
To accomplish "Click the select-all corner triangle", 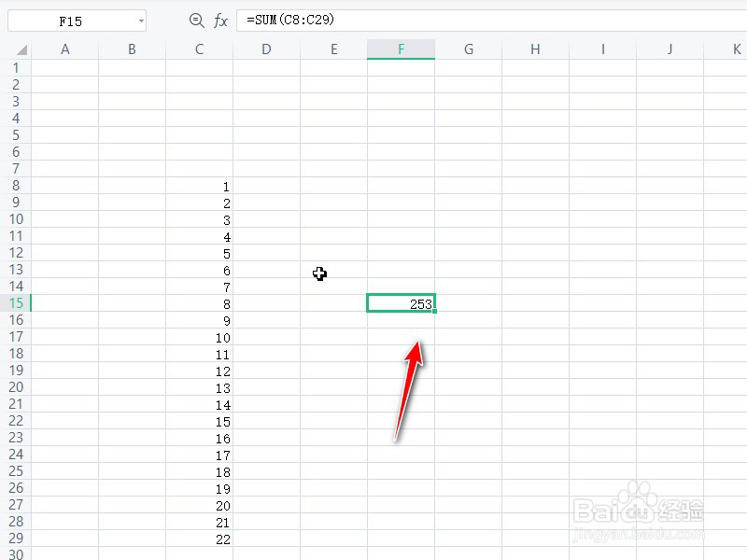I will tap(21, 49).
